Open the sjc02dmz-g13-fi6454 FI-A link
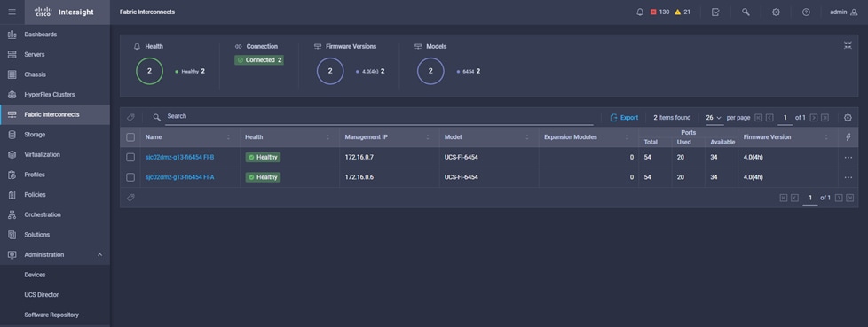Screen dimensions: 868x327 [x=179, y=177]
